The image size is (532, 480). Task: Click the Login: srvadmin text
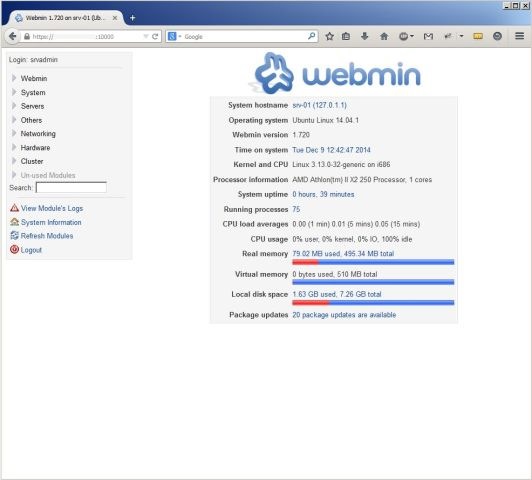pos(33,60)
